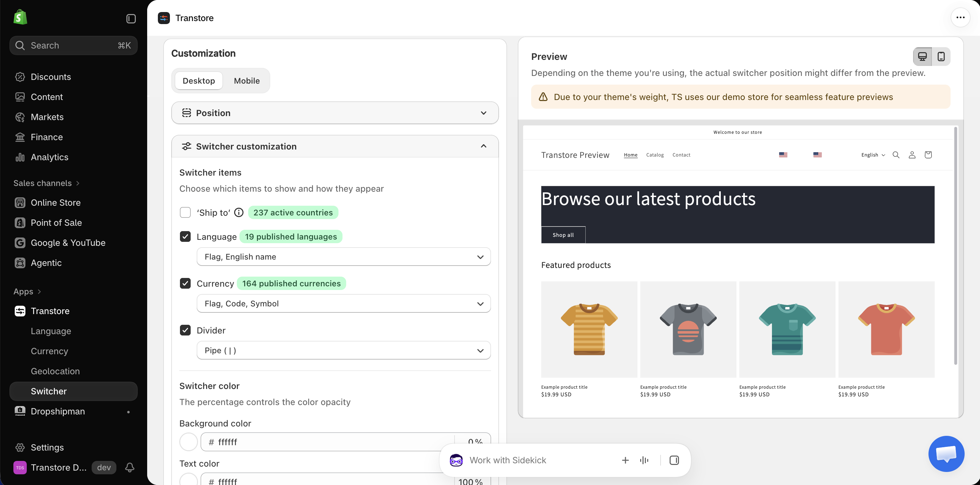This screenshot has width=980, height=485.
Task: Uncheck the Language checkbox
Action: (x=185, y=236)
